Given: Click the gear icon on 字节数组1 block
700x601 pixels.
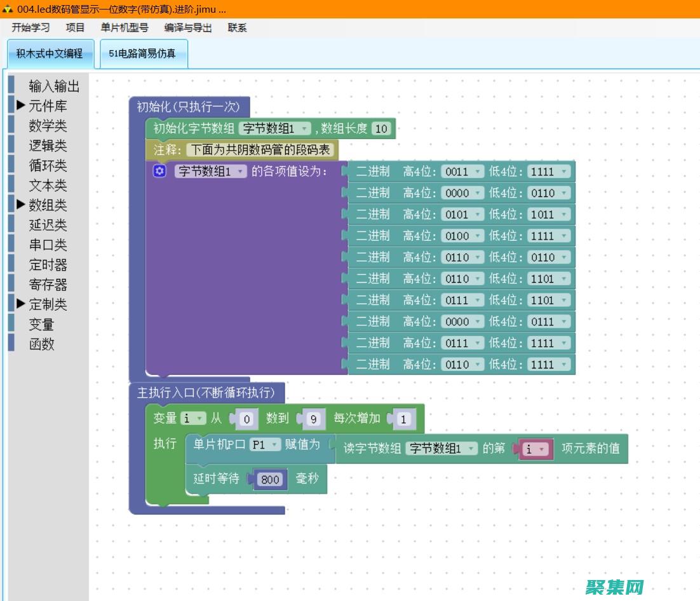Looking at the screenshot, I should tap(160, 171).
